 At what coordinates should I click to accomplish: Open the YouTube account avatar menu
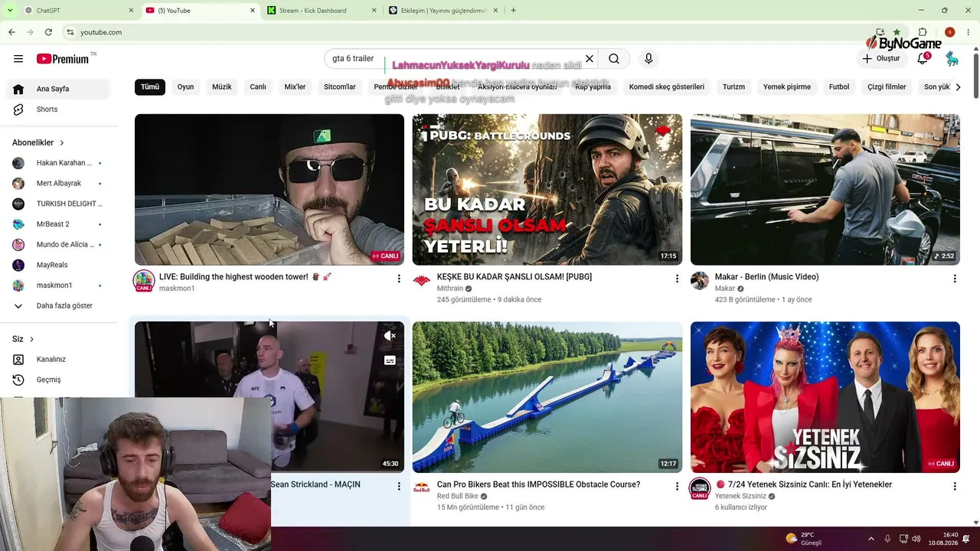coord(952,59)
